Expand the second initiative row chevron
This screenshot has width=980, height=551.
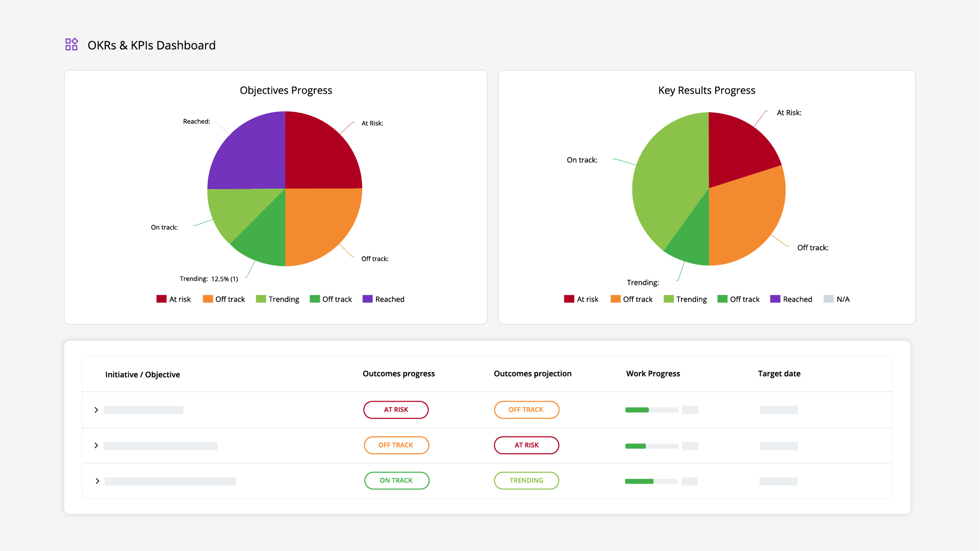point(96,445)
